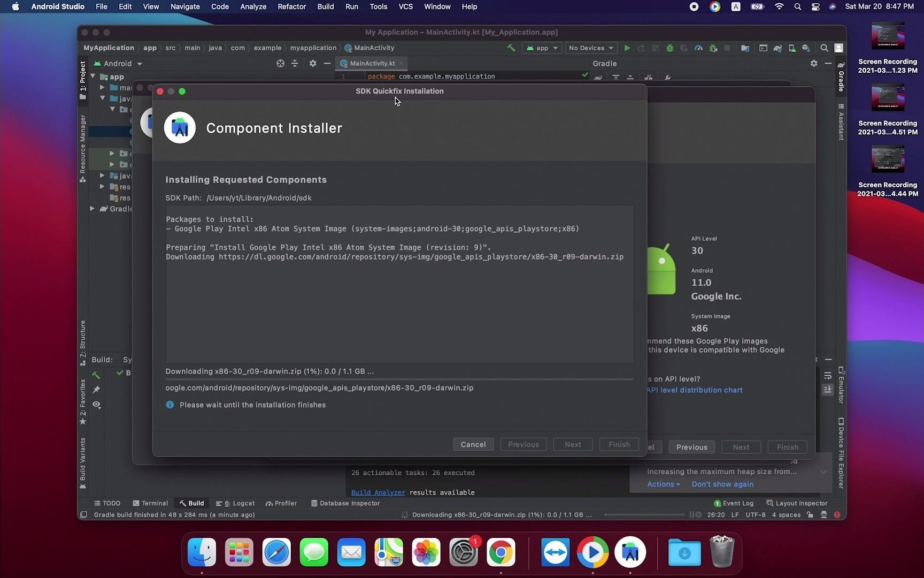Open the Profile app gauge icon

tap(698, 48)
